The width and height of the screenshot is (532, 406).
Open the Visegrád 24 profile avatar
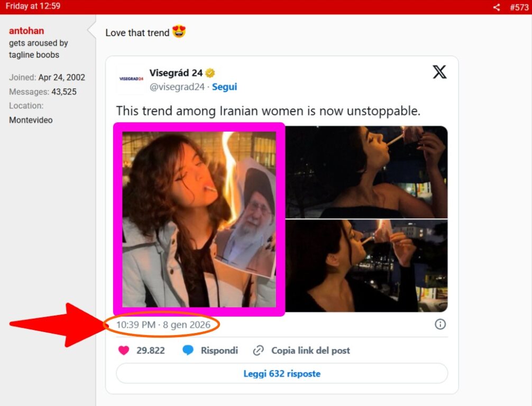[x=131, y=79]
